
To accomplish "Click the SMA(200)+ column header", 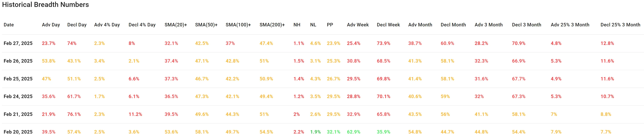I will click(272, 25).
